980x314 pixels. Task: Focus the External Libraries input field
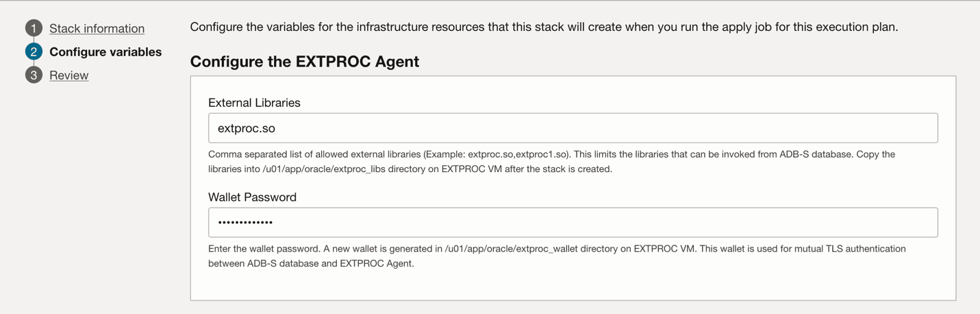pyautogui.click(x=573, y=128)
